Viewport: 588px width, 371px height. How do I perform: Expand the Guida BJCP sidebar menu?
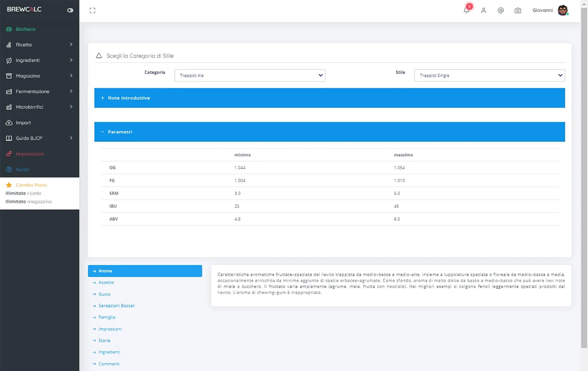[40, 138]
